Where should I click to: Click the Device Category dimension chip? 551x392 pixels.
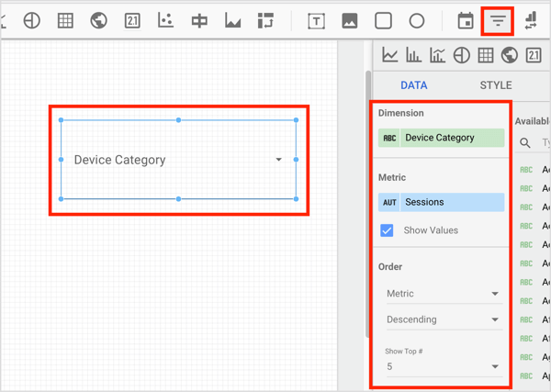point(442,138)
